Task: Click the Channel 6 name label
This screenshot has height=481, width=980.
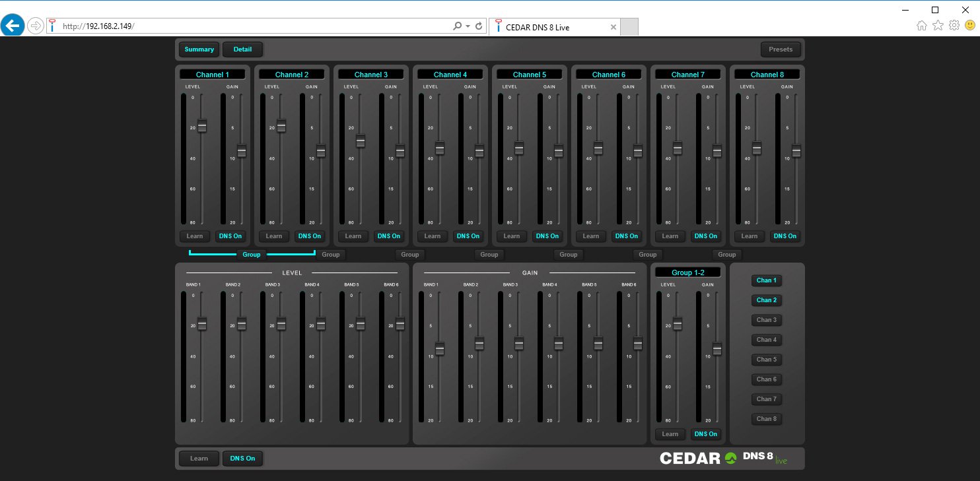Action: (609, 75)
